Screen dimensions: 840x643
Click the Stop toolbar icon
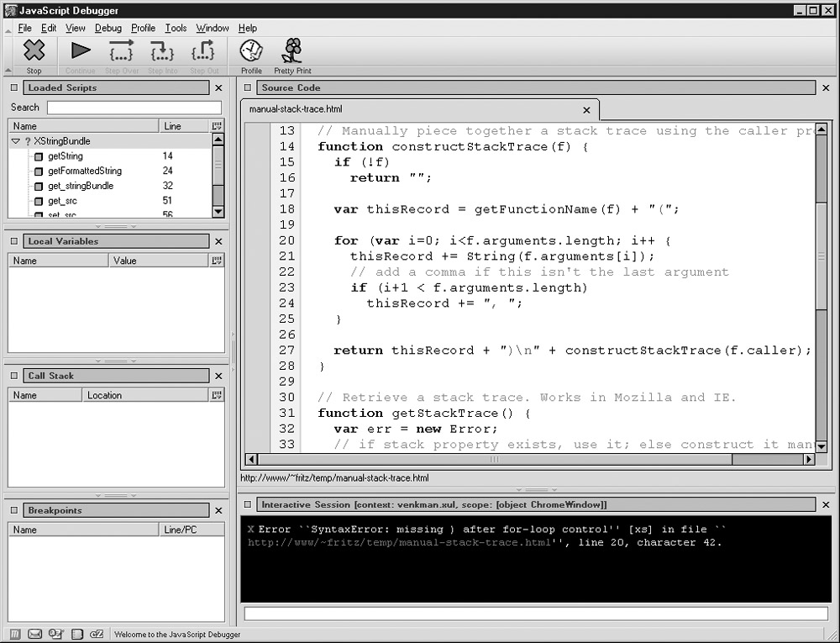point(34,51)
